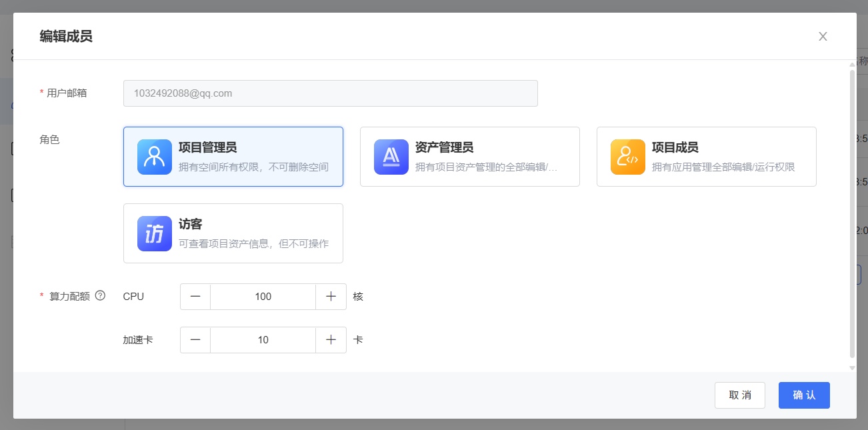This screenshot has height=430, width=868.
Task: Click the Asset Admin (资产管理员) role icon
Action: click(391, 157)
